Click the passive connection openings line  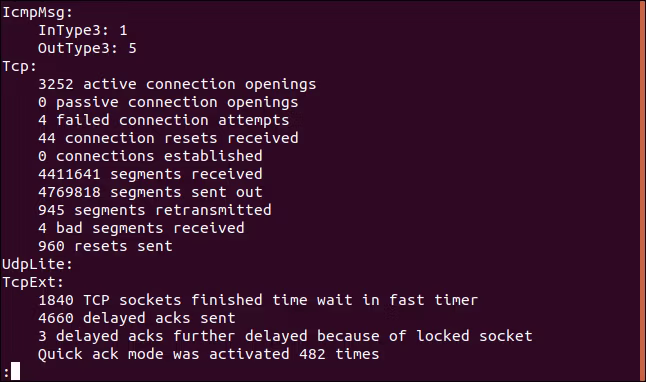(x=168, y=102)
